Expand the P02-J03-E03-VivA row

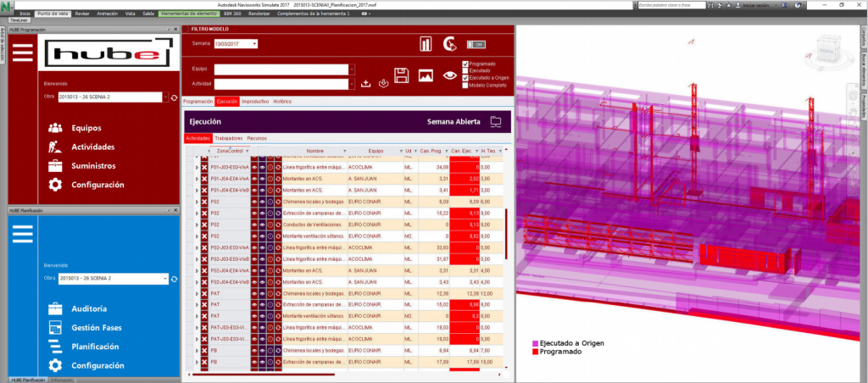click(197, 247)
